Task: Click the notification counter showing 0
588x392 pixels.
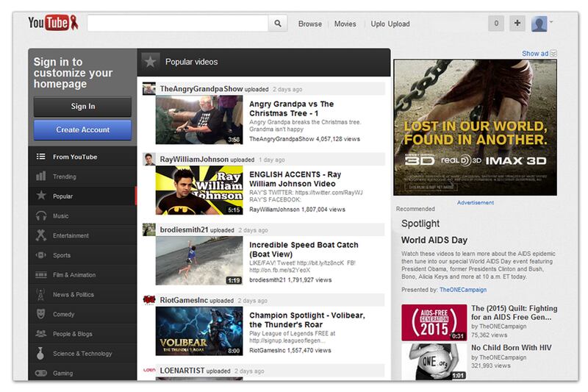Action: 497,24
